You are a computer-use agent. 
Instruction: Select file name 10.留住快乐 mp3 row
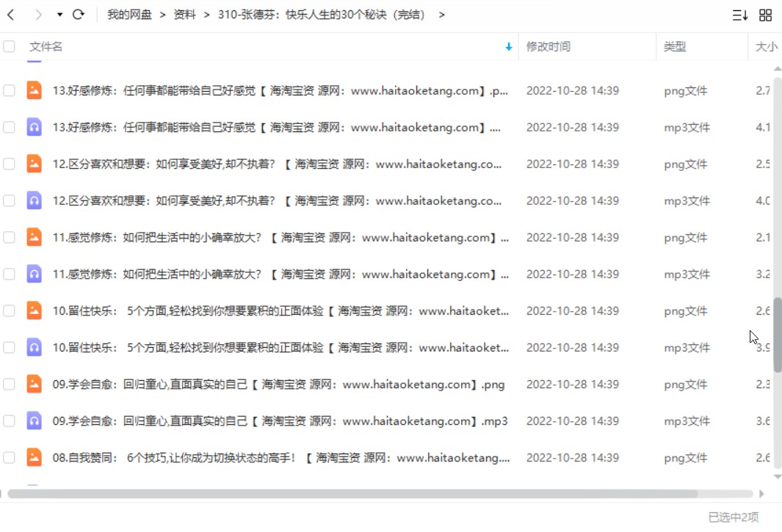pos(280,348)
